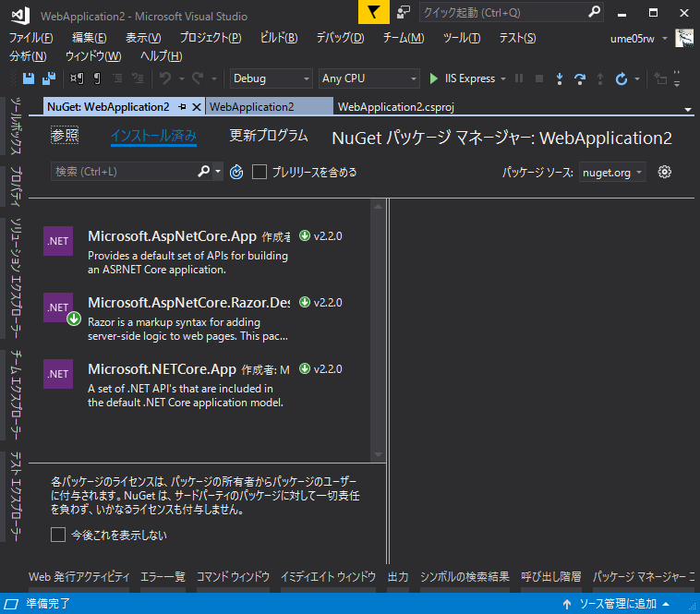700x614 pixels.
Task: Select the インストール済み installed tab
Action: [x=153, y=135]
